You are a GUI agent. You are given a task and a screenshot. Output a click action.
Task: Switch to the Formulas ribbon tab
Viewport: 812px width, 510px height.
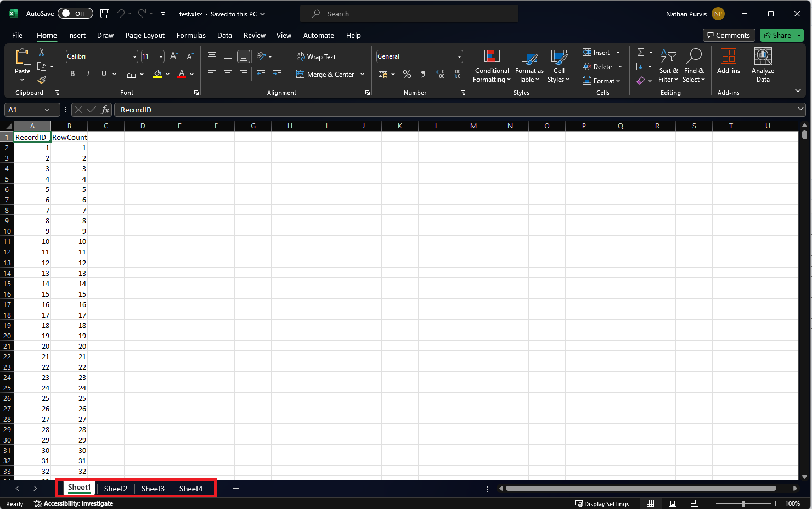tap(191, 35)
